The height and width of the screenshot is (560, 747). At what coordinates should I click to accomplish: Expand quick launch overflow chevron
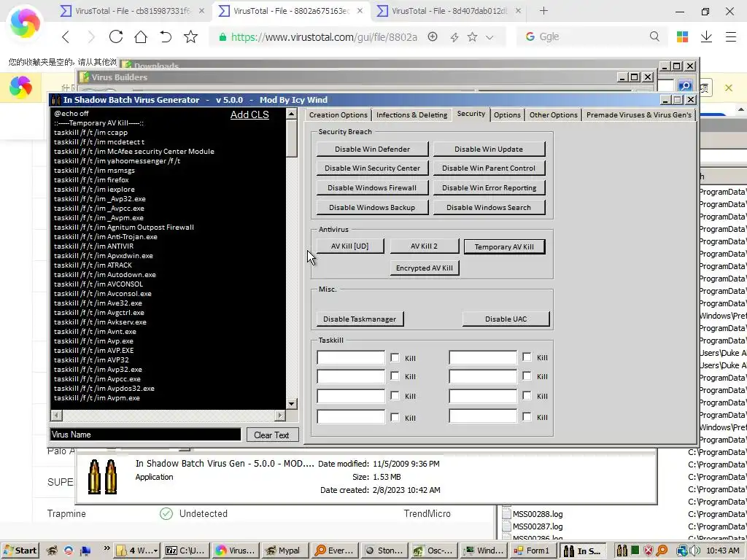[x=107, y=548]
